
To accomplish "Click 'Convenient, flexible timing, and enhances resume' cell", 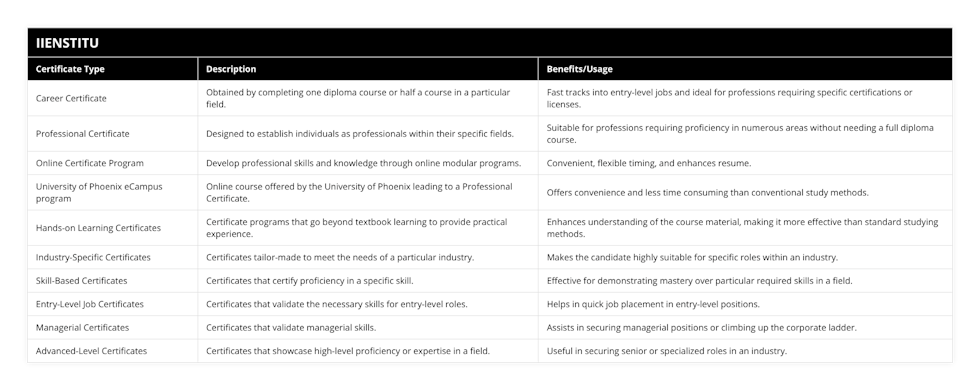I will [745, 163].
